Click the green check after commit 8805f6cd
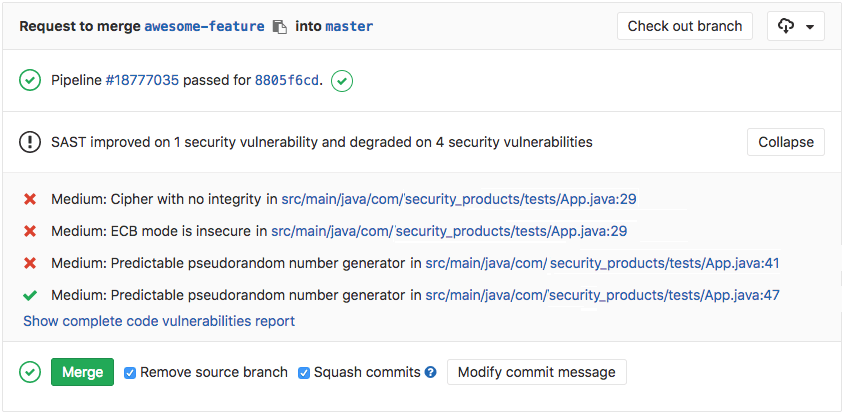Viewport: 843px width, 414px height. (342, 80)
